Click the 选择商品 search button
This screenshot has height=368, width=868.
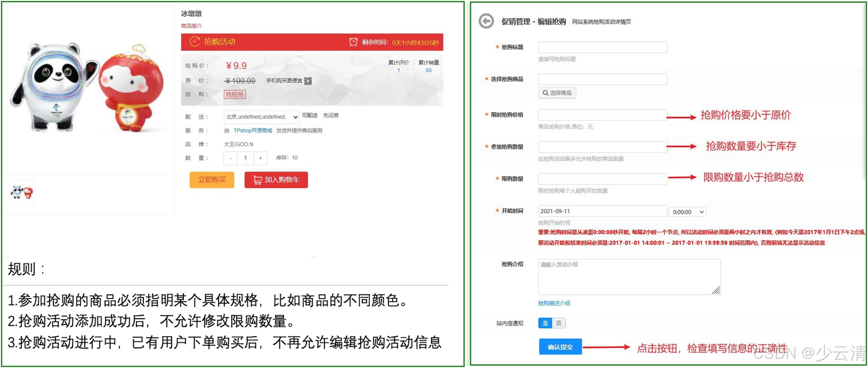point(557,93)
